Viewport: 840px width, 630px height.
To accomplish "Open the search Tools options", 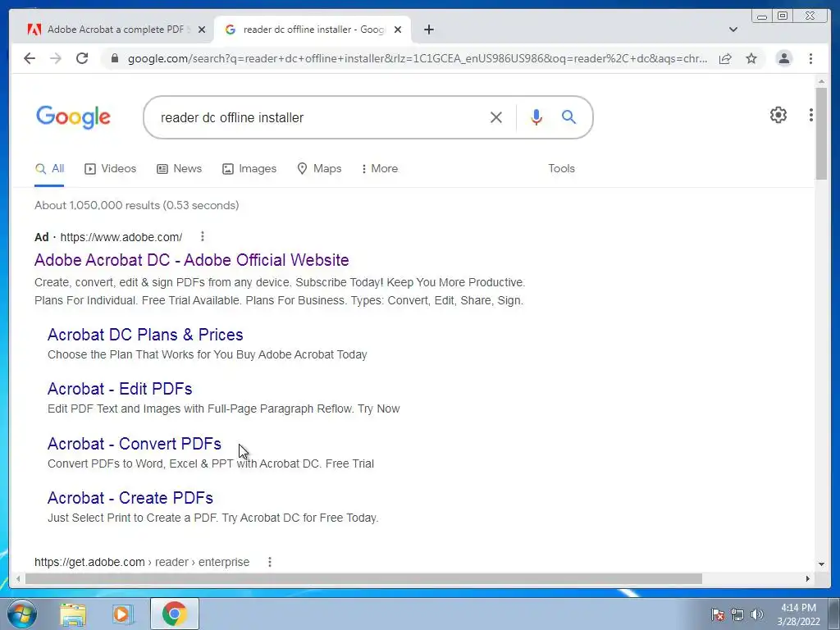I will pos(561,169).
